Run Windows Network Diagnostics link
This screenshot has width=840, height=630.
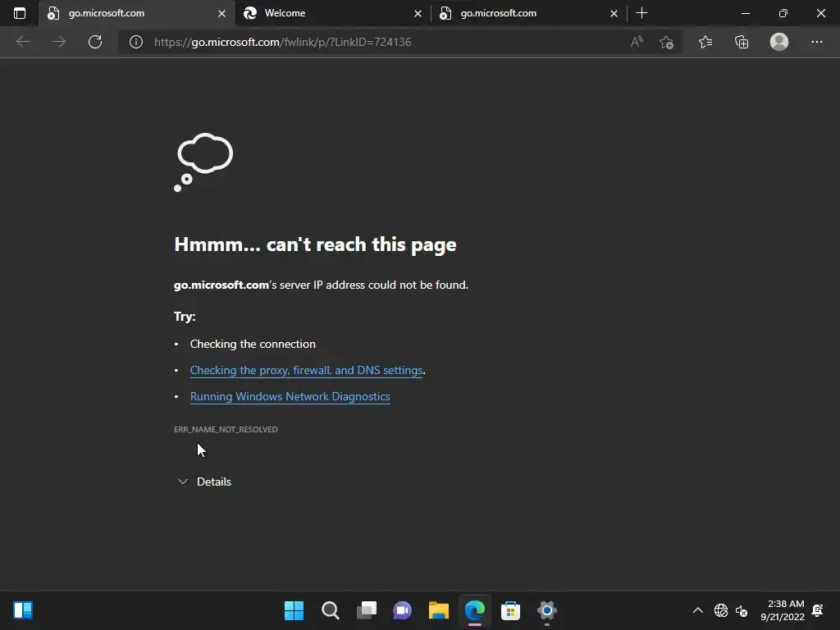tap(290, 396)
